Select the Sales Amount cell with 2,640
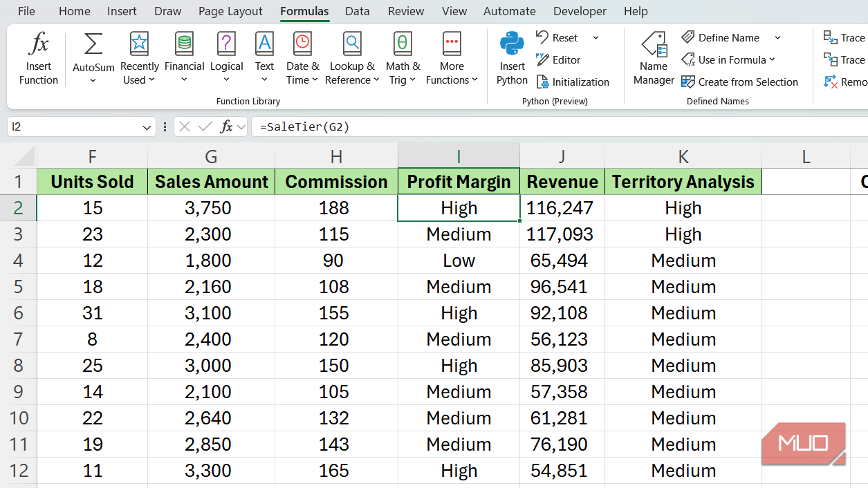This screenshot has width=868, height=488. 211,418
